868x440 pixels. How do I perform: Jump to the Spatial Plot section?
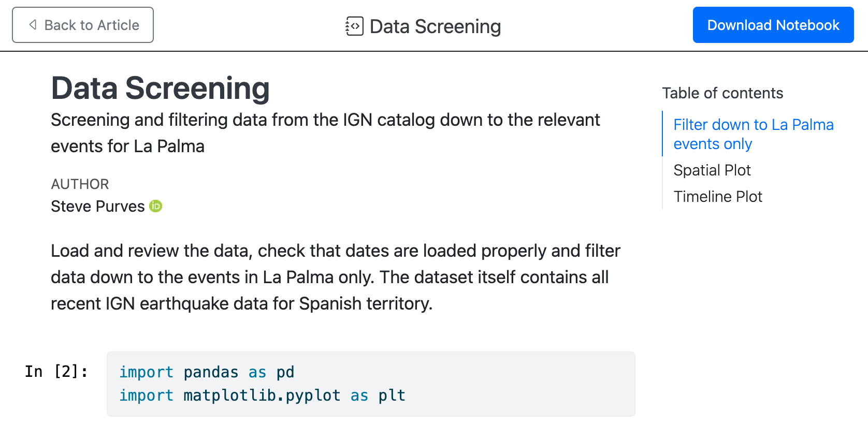click(712, 170)
